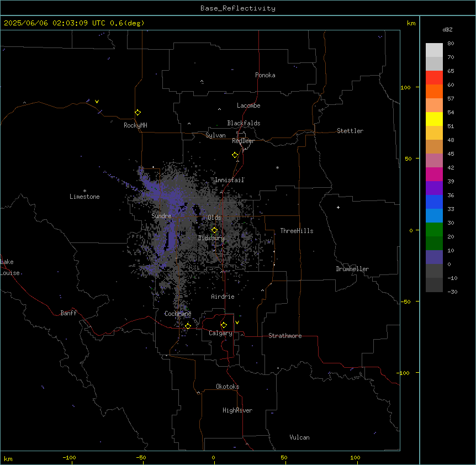The height and width of the screenshot is (465, 476).
Task: Click the Olds label
Action: pyautogui.click(x=214, y=218)
